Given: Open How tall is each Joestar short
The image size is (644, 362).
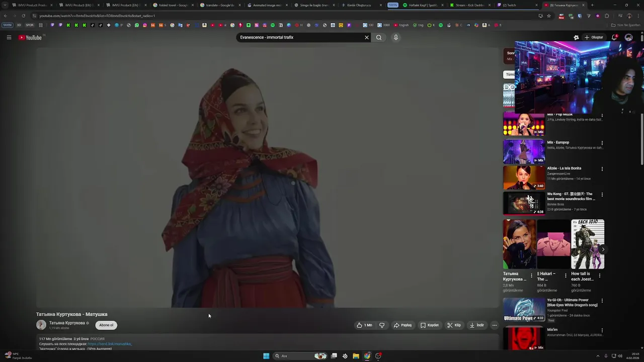Looking at the screenshot, I should (588, 244).
